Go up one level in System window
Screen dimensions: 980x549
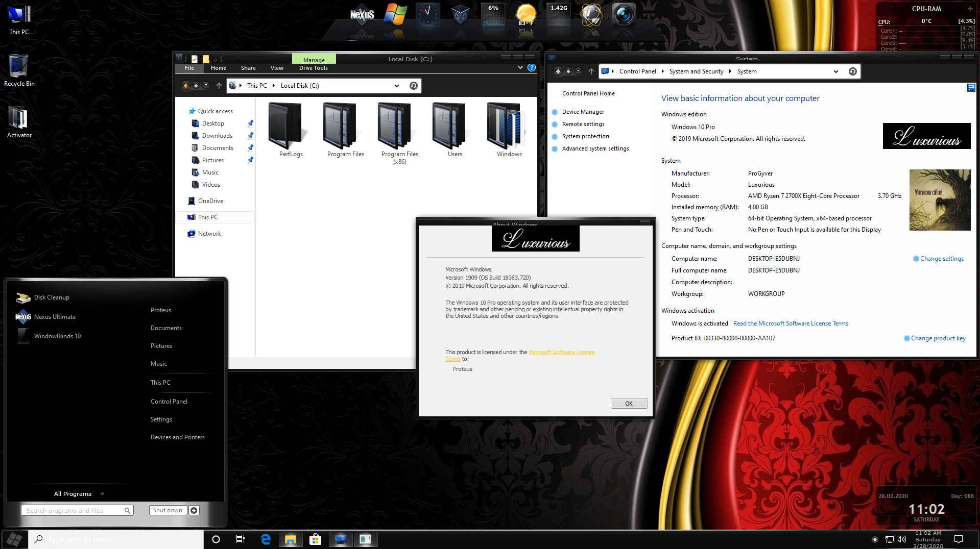591,71
